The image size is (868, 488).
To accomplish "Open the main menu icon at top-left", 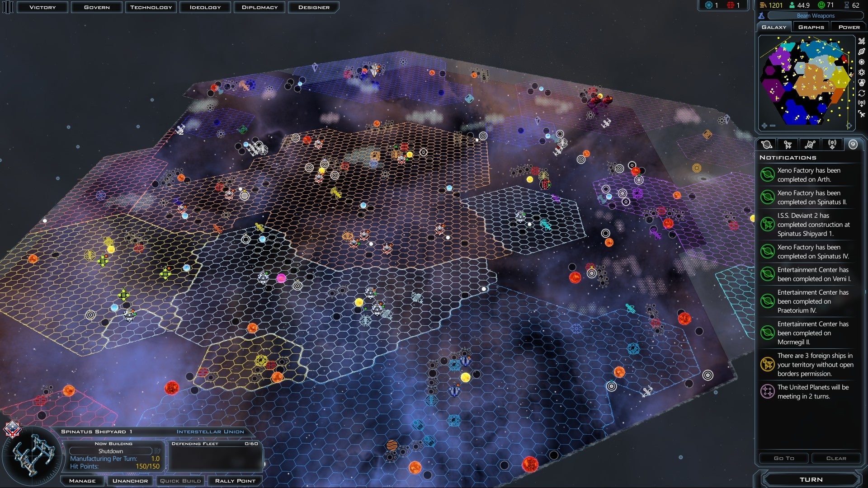I will pyautogui.click(x=8, y=7).
